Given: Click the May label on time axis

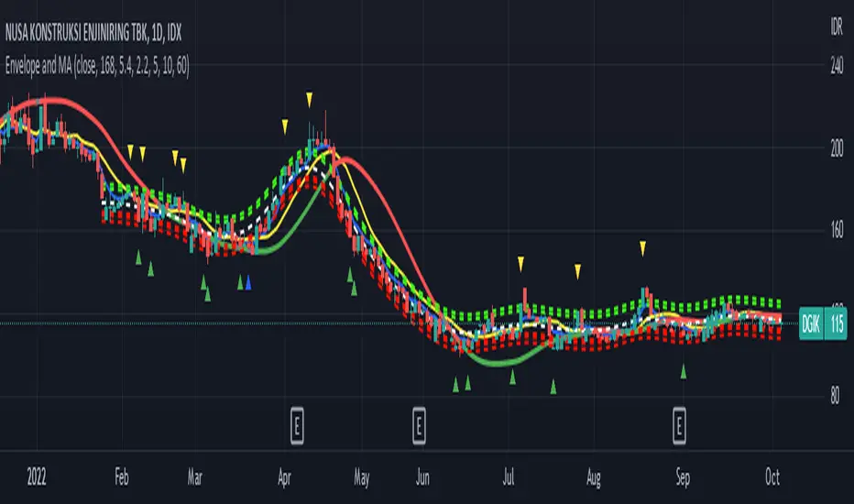Looking at the screenshot, I should click(x=362, y=477).
